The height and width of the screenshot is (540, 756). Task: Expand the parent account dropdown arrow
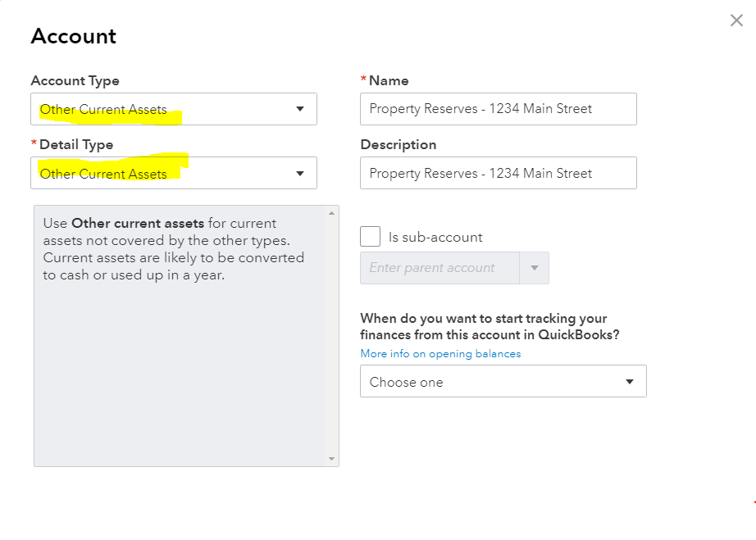pos(535,268)
